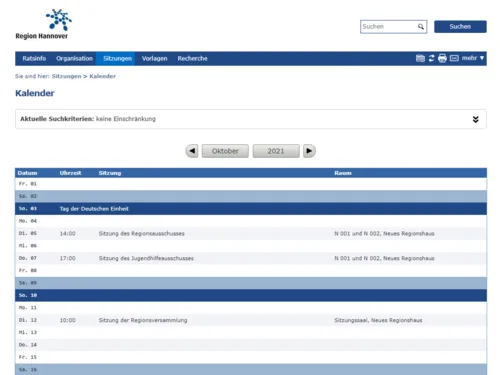Viewport: 500px width, 375px height.
Task: Click the 'Fr. 01' date cell
Action: coord(28,184)
